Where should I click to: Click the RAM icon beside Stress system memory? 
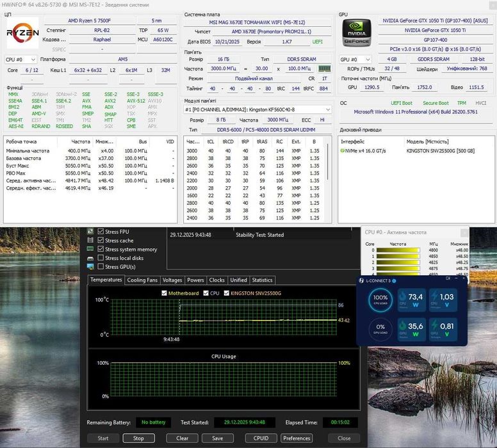click(x=90, y=249)
